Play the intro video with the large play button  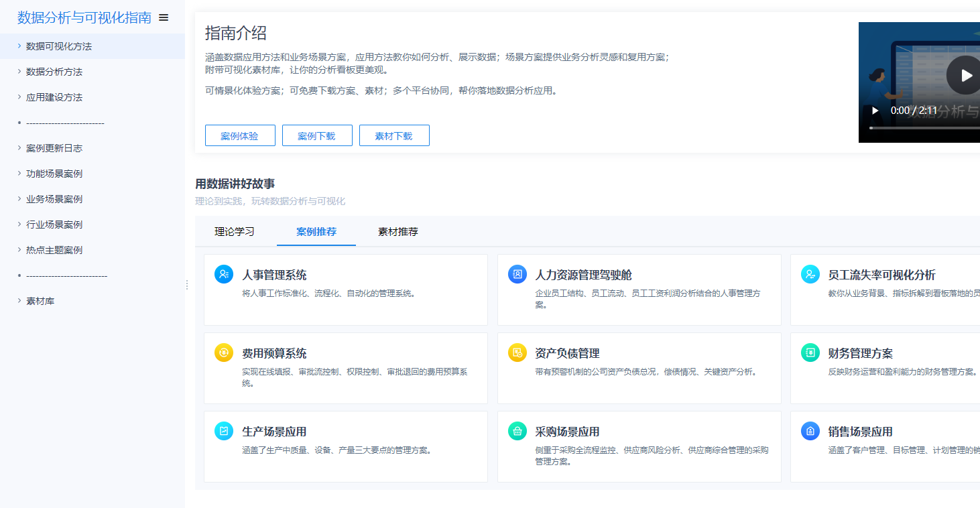(965, 75)
